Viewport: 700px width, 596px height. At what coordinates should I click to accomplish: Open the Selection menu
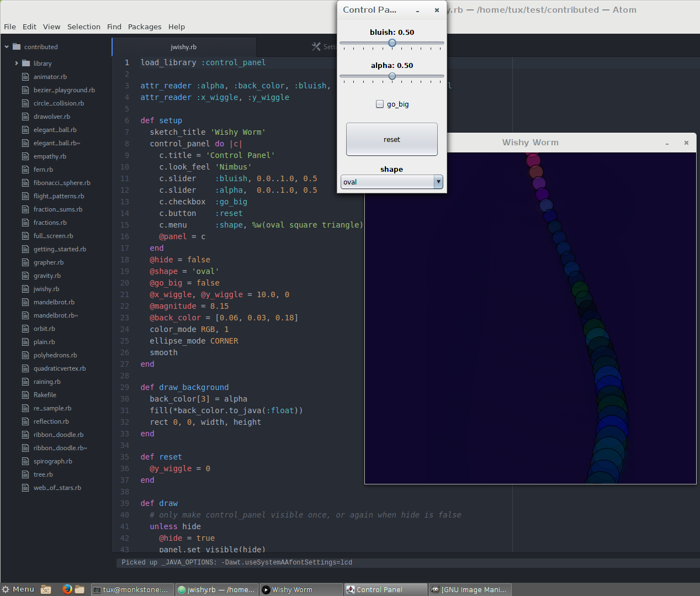point(84,27)
